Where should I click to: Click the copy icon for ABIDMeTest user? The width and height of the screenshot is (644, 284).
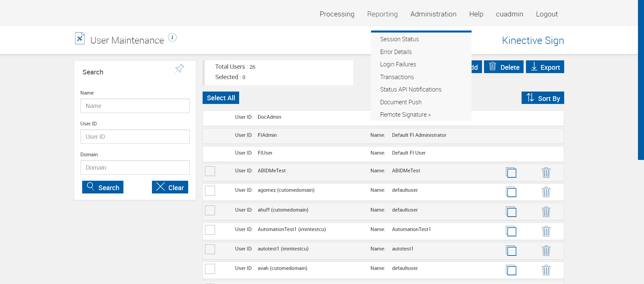point(511,173)
